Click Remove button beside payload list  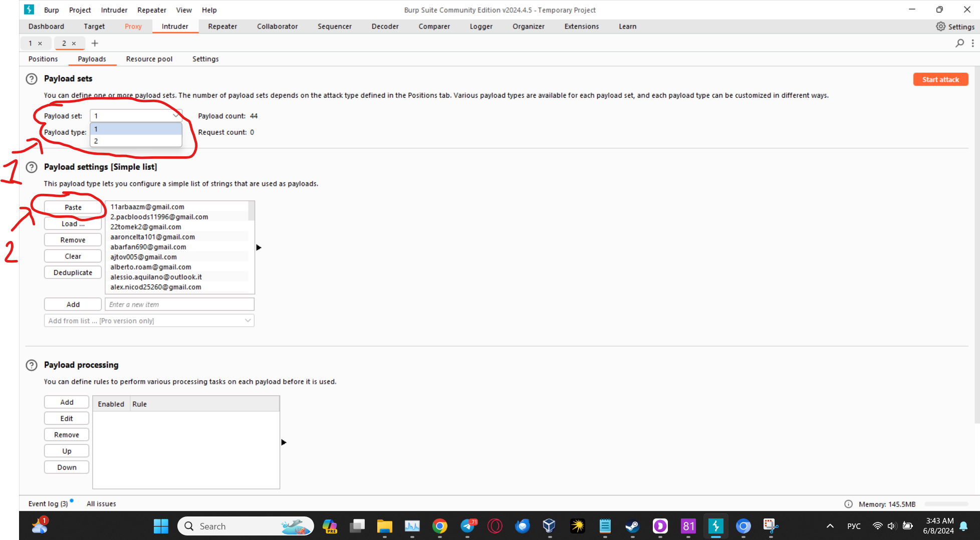click(x=73, y=240)
